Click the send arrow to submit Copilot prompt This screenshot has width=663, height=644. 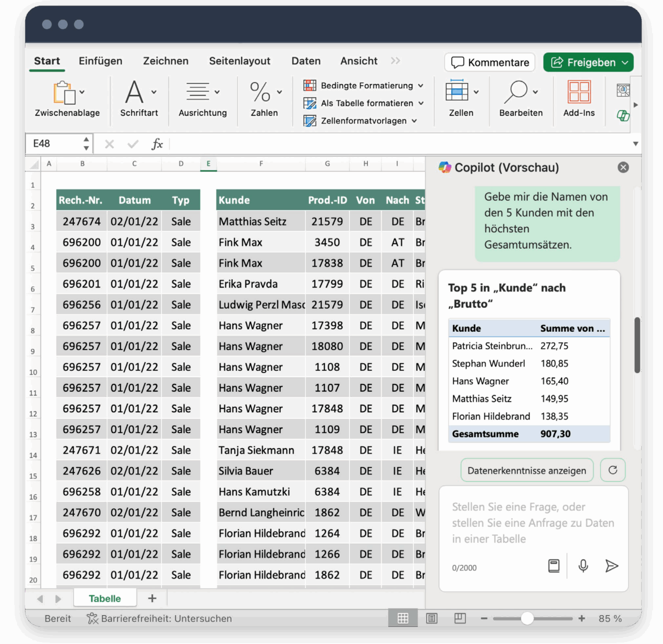click(x=611, y=565)
